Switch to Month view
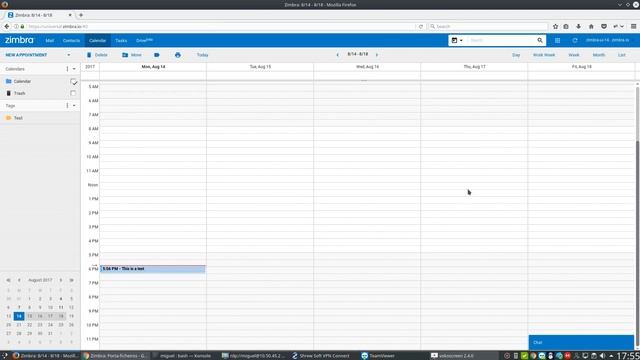Image resolution: width=640 pixels, height=360 pixels. point(599,55)
